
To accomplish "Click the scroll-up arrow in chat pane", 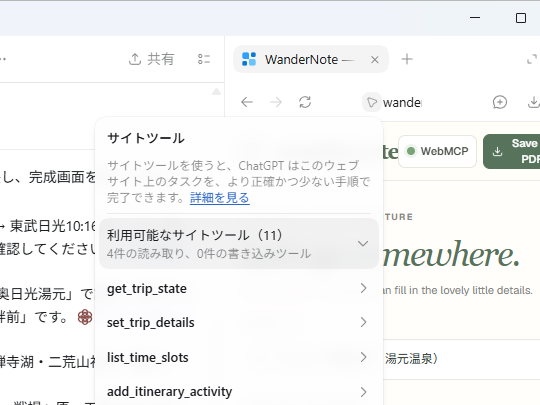I will point(216,92).
